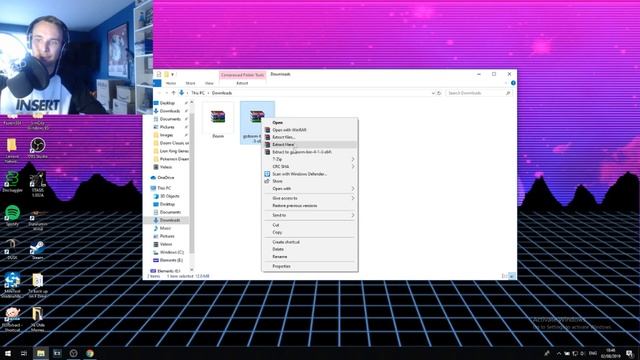Image resolution: width=640 pixels, height=360 pixels.
Task: Choose Extract files... in context menu
Action: [x=310, y=137]
